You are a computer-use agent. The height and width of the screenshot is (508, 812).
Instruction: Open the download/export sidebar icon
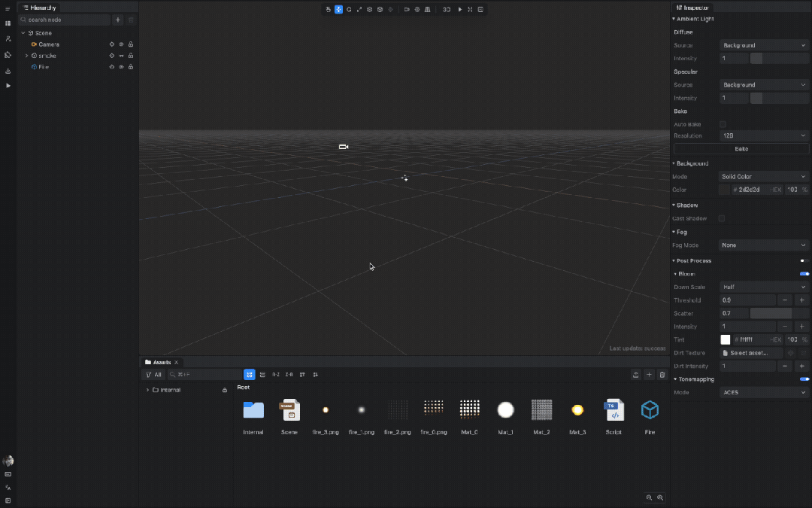pos(8,71)
